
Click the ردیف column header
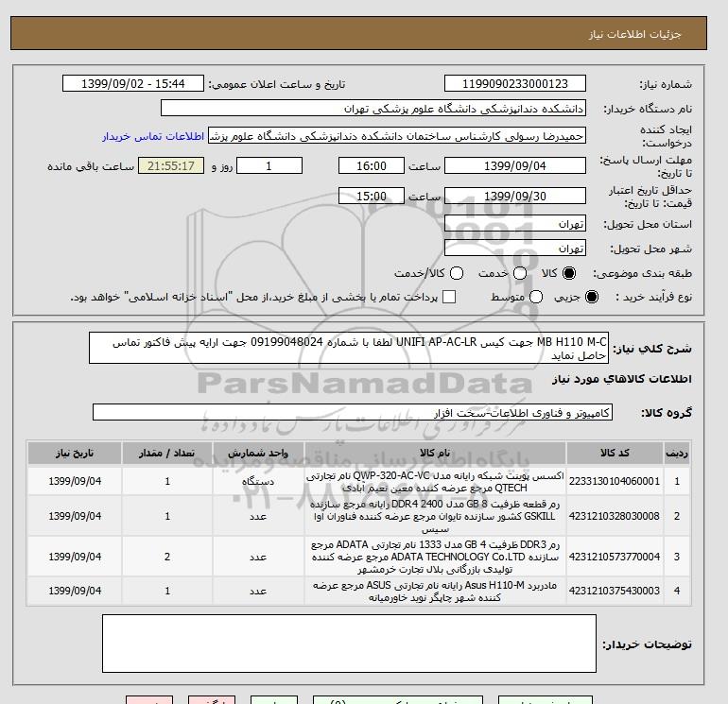coord(677,453)
